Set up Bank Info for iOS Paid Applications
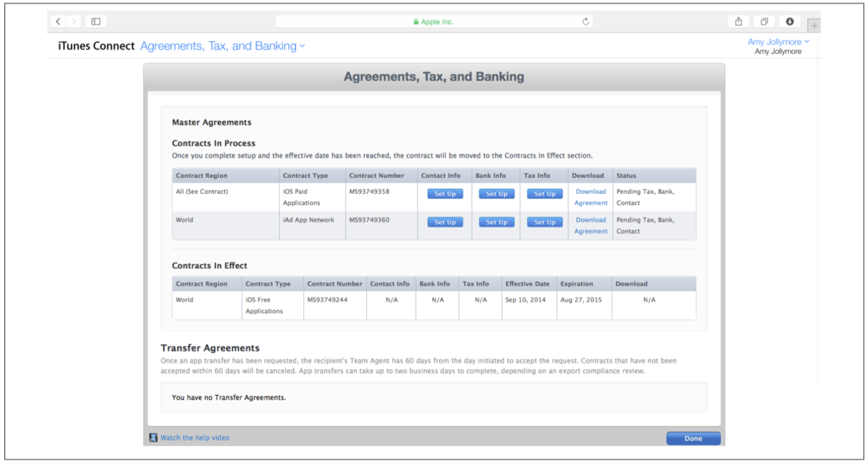Viewport: 868px width, 463px height. click(x=496, y=194)
